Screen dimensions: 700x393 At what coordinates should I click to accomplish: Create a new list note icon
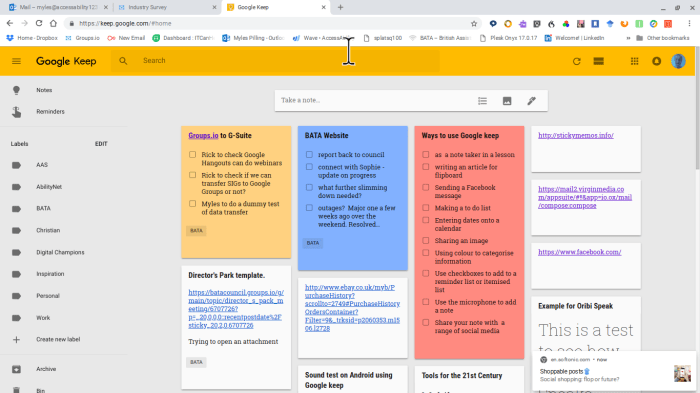482,101
